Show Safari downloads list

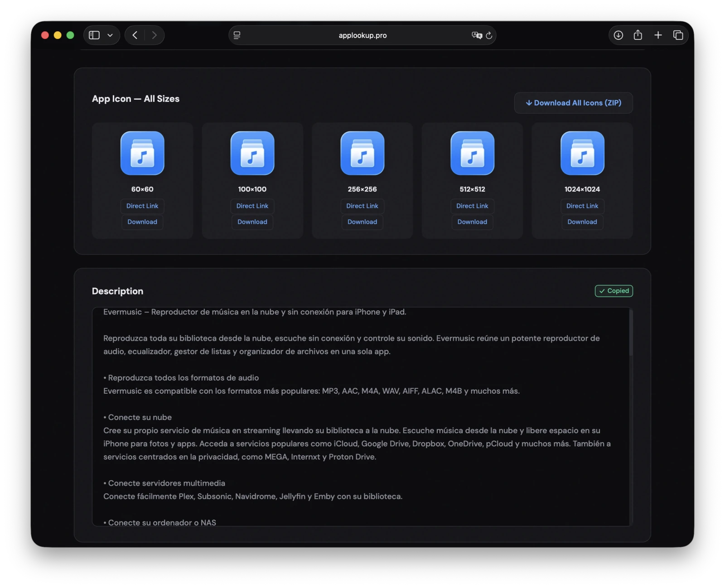tap(619, 35)
